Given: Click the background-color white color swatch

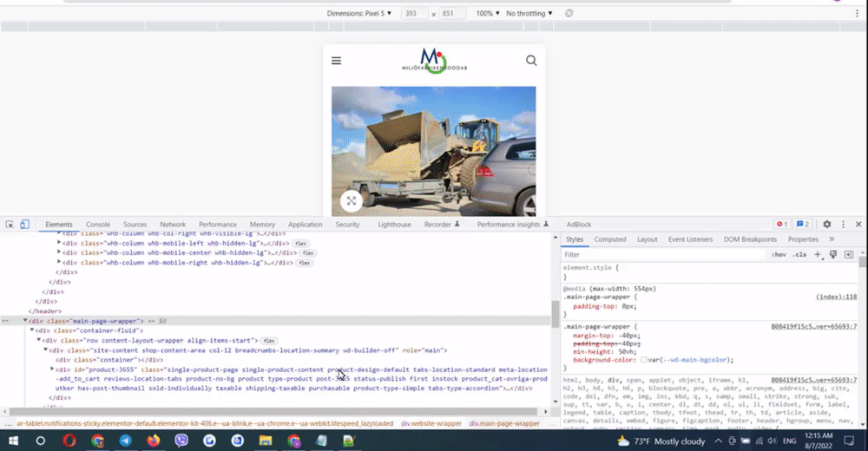Looking at the screenshot, I should pos(644,360).
